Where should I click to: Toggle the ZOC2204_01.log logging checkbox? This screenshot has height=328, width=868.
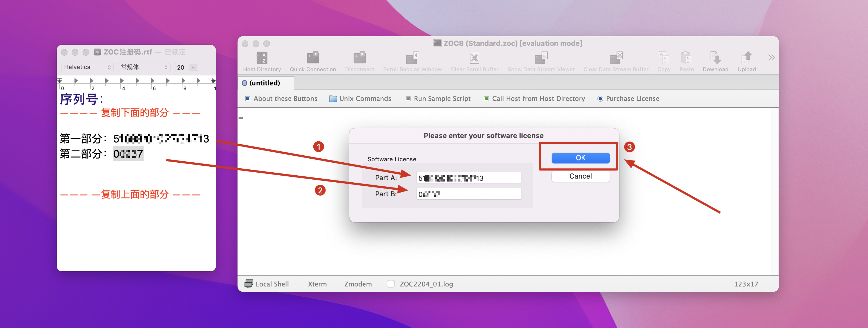click(391, 284)
